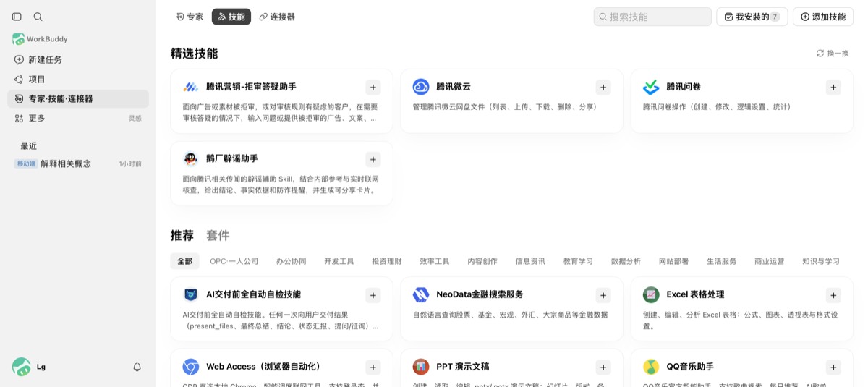Open the 腾讯微云 skill title
Screen dimensions: 868x387
tap(454, 87)
